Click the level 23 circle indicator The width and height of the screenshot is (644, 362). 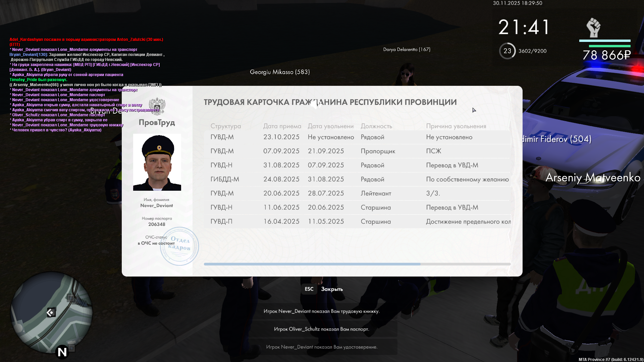(x=507, y=51)
